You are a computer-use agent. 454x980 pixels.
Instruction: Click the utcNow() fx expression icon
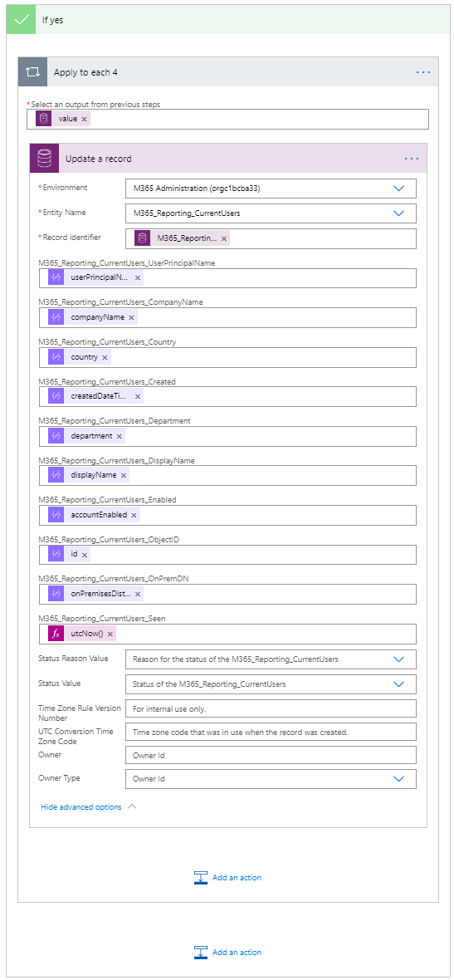tap(56, 635)
